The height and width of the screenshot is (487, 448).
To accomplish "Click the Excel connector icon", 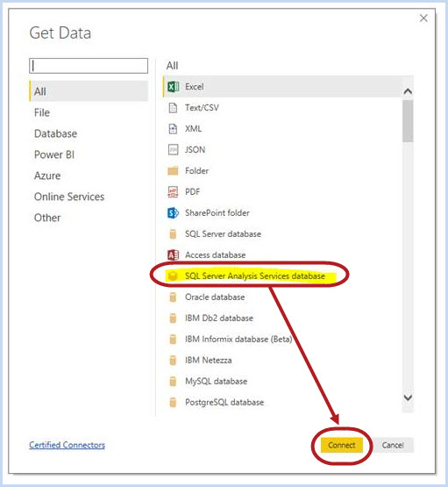I will coord(173,86).
